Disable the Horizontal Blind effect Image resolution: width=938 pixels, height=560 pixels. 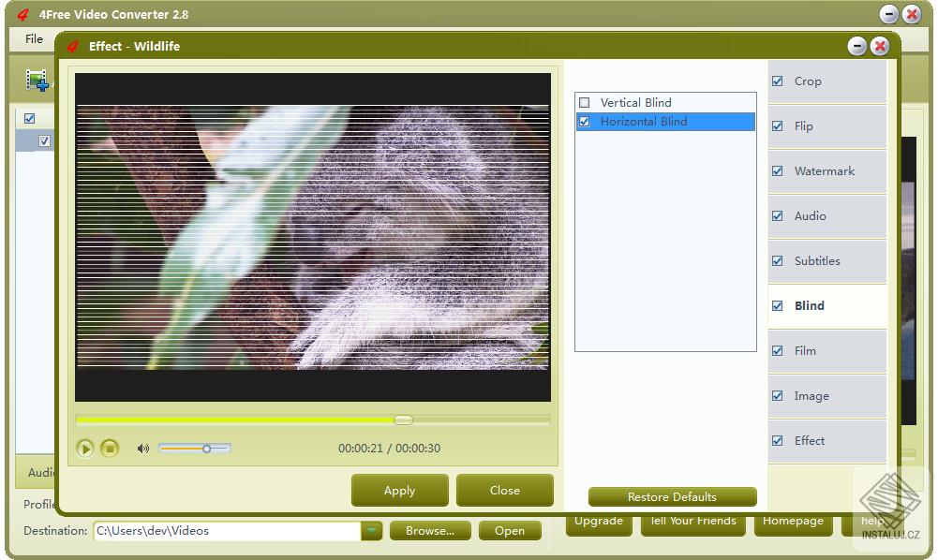click(x=585, y=122)
